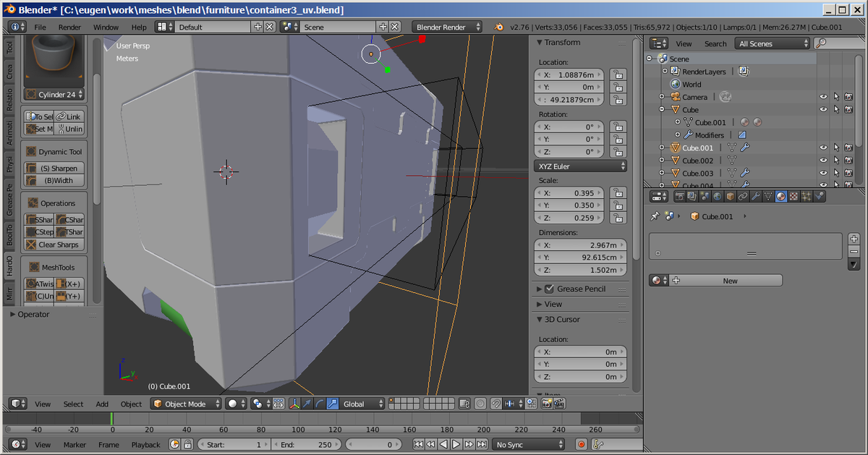Open the Material properties tab icon

[x=781, y=197]
